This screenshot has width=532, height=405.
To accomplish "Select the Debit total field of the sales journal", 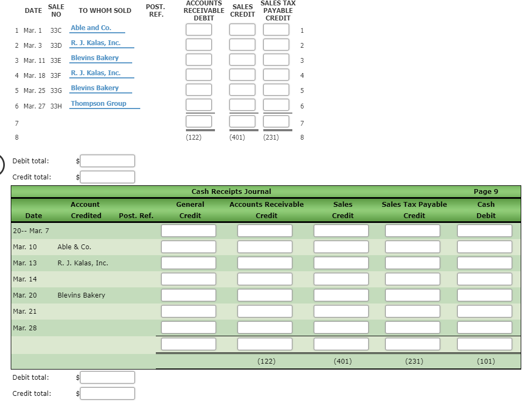I will pyautogui.click(x=107, y=161).
